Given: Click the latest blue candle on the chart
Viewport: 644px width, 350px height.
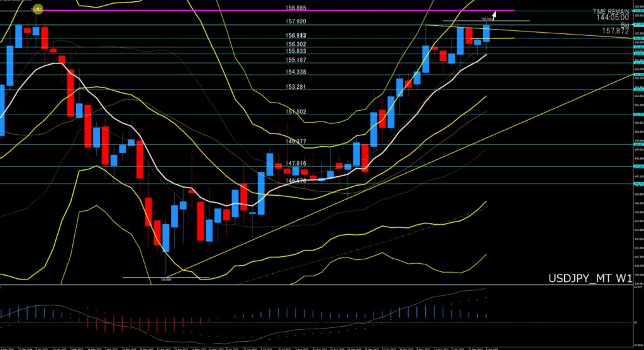Looking at the screenshot, I should click(486, 33).
